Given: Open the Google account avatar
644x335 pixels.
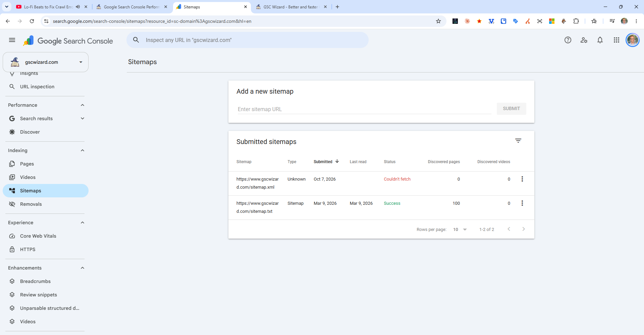Looking at the screenshot, I should pos(633,40).
